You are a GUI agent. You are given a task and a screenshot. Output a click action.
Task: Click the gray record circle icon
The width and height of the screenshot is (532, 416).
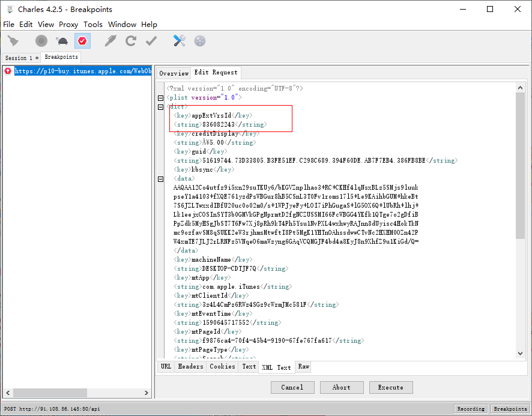[41, 40]
